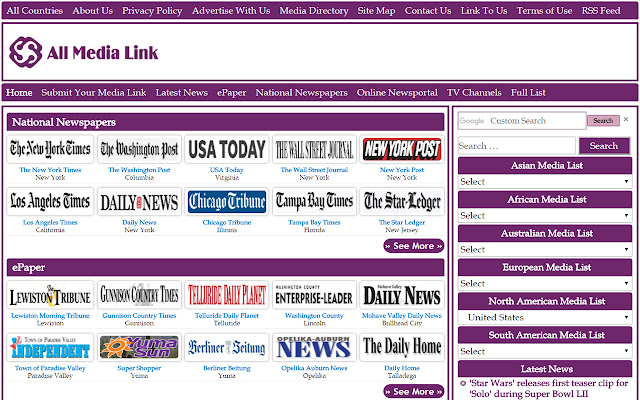Viewport: 640px width, 400px height.
Task: Click All Countries in top bar
Action: click(35, 11)
